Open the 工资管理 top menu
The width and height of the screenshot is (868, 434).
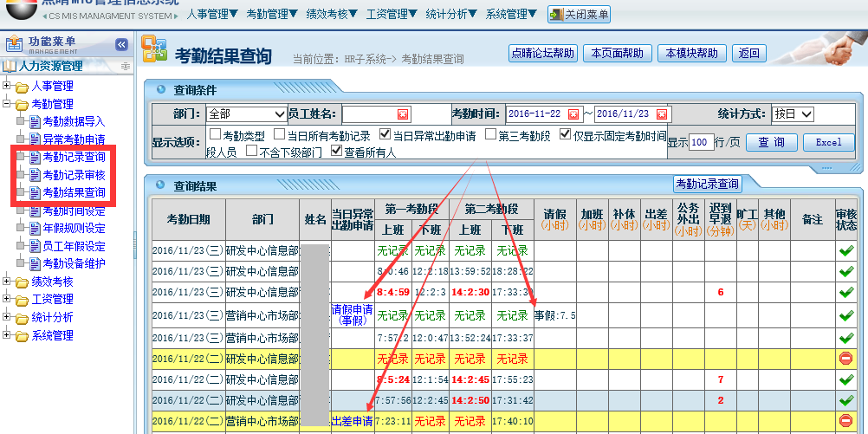coord(392,14)
